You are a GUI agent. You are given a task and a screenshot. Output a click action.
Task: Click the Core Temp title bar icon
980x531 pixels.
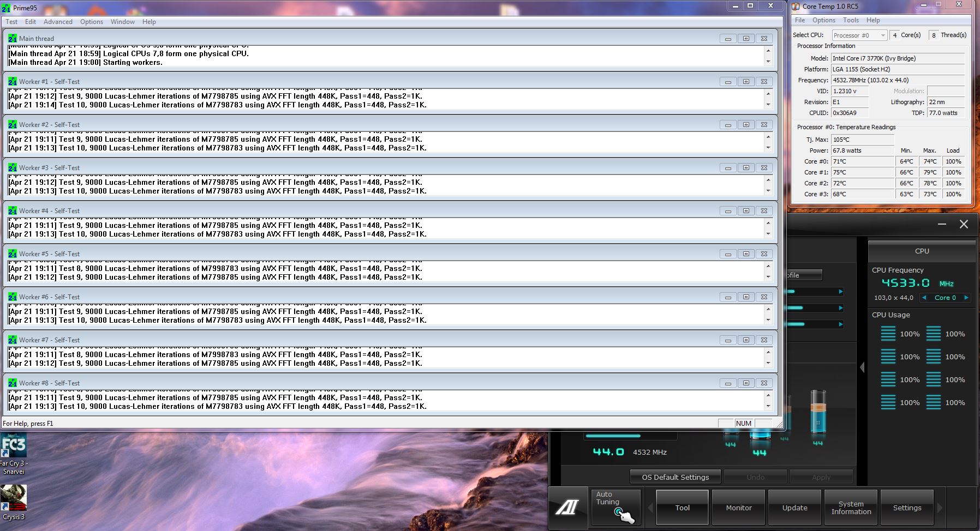click(796, 7)
